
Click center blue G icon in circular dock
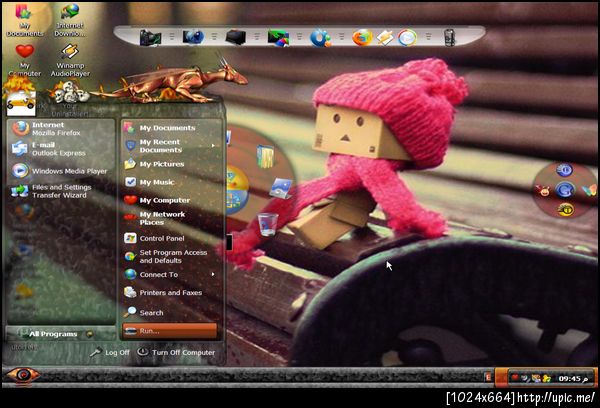coord(565,189)
